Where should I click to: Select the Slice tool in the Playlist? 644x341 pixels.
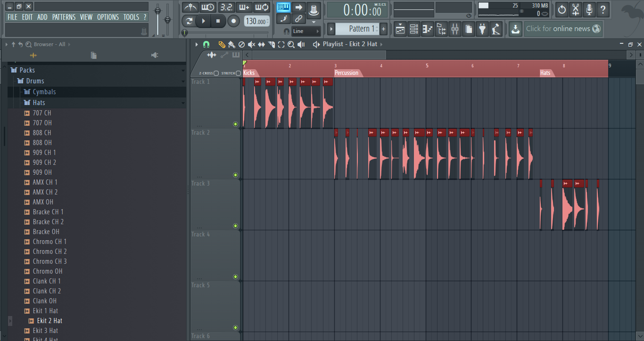pos(272,44)
